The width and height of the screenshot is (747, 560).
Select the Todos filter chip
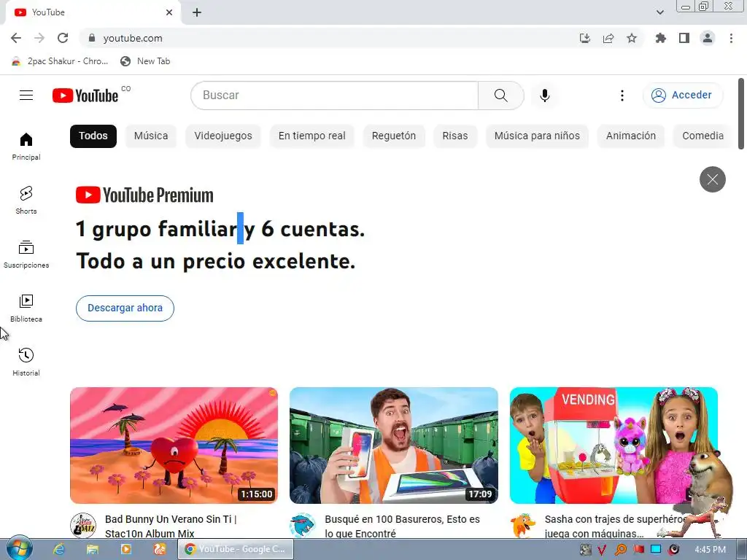pyautogui.click(x=93, y=136)
